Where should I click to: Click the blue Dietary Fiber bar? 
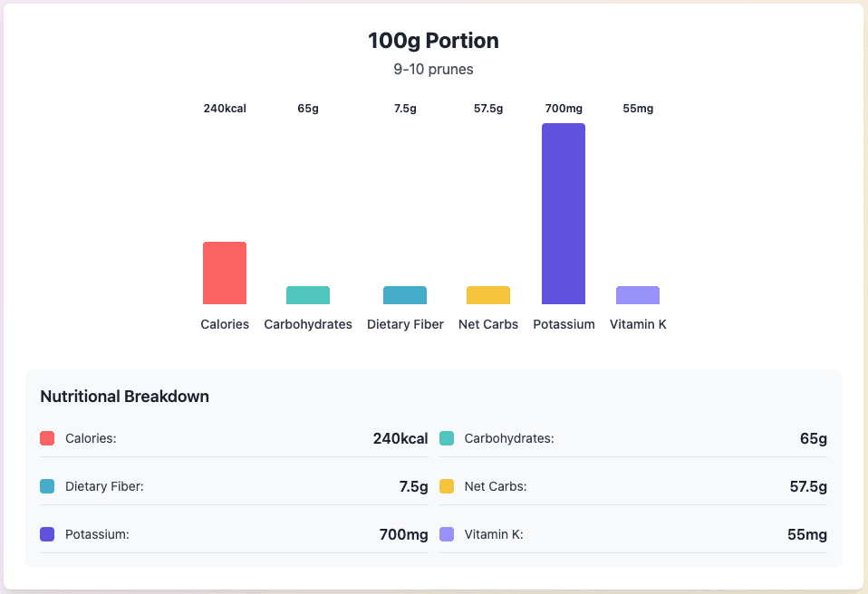click(x=405, y=295)
